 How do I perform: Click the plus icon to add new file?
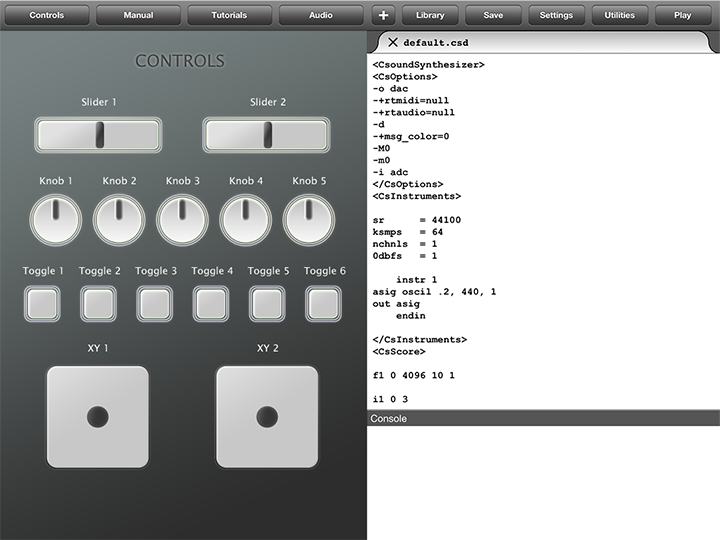coord(384,15)
